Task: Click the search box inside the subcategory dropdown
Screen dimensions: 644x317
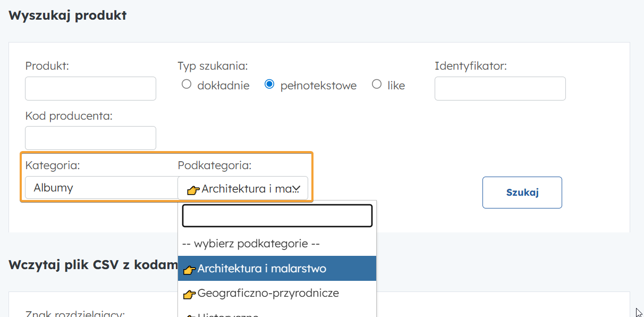Action: pos(276,216)
